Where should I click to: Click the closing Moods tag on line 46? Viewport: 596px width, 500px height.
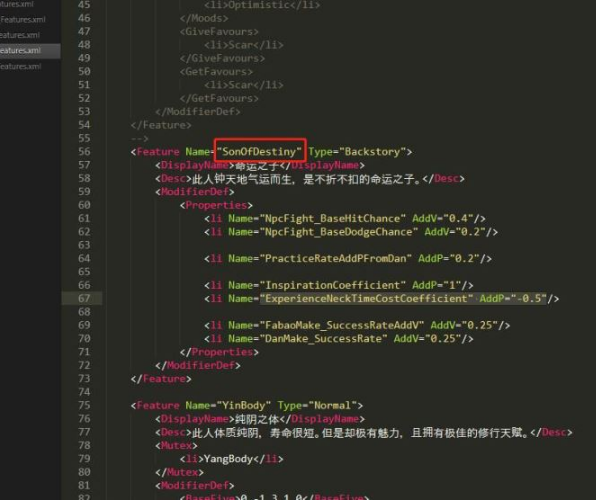point(204,18)
